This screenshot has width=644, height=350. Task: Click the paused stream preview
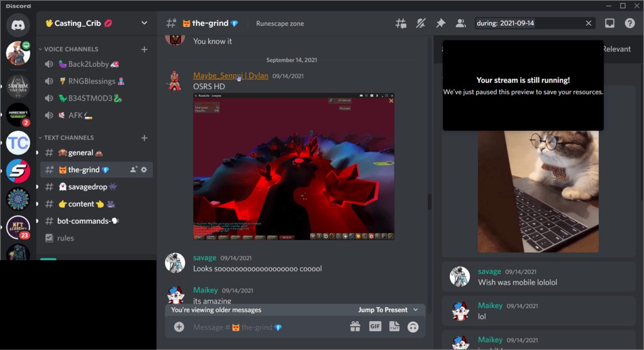(523, 85)
